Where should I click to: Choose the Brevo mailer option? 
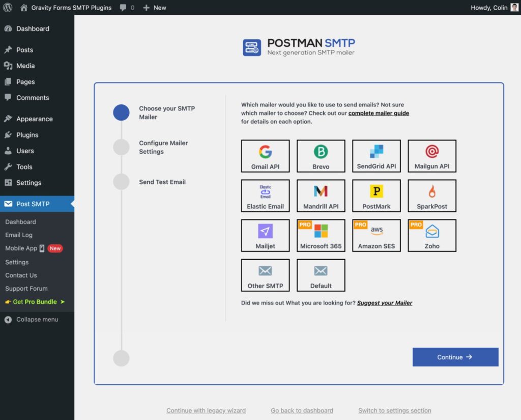pyautogui.click(x=321, y=156)
